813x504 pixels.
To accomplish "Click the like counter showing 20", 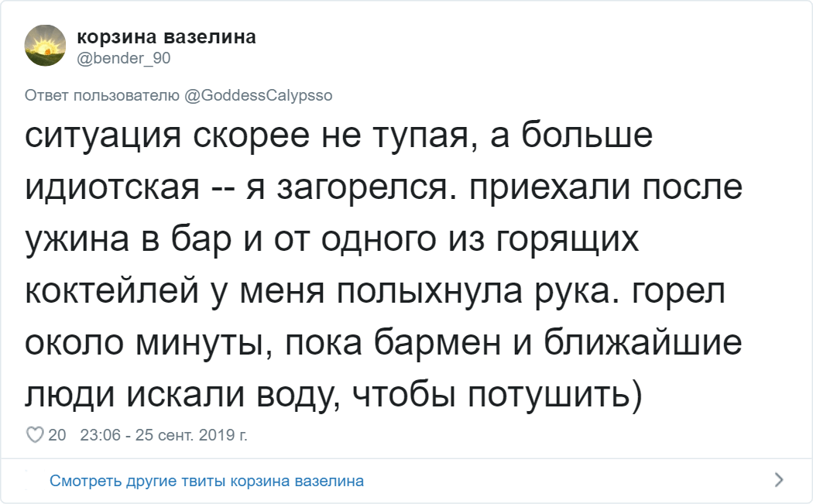I will (58, 434).
